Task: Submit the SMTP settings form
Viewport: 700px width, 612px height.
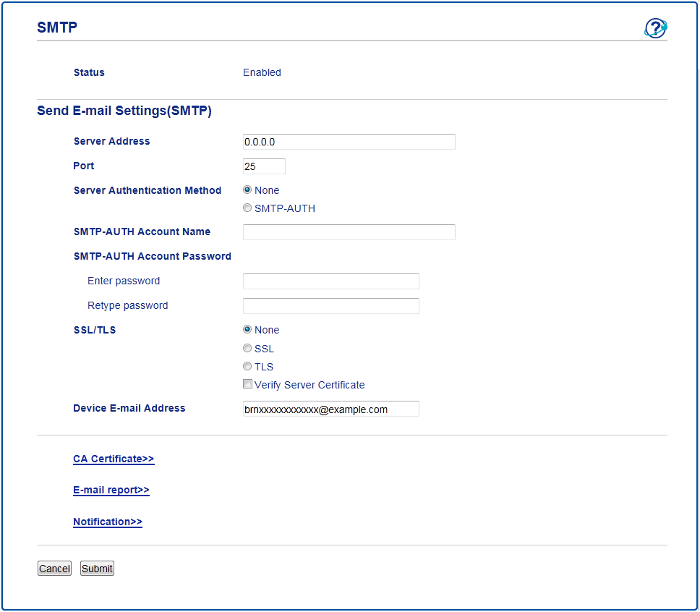Action: point(97,569)
